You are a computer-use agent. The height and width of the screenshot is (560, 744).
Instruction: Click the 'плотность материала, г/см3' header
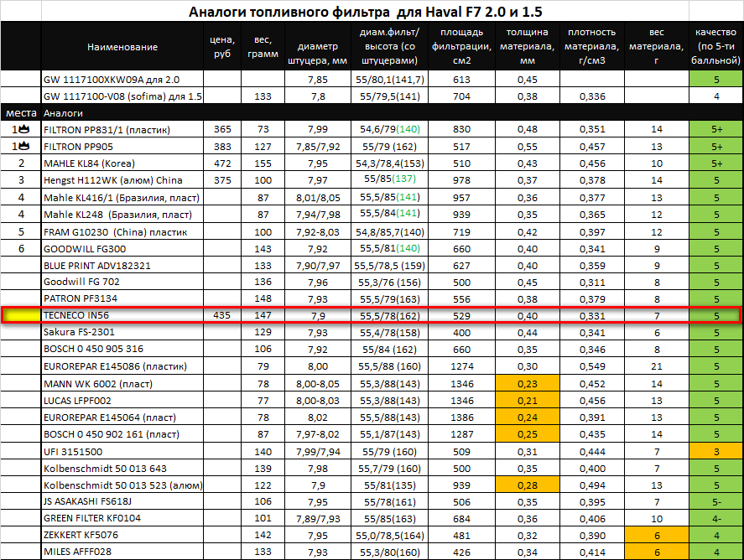(591, 46)
